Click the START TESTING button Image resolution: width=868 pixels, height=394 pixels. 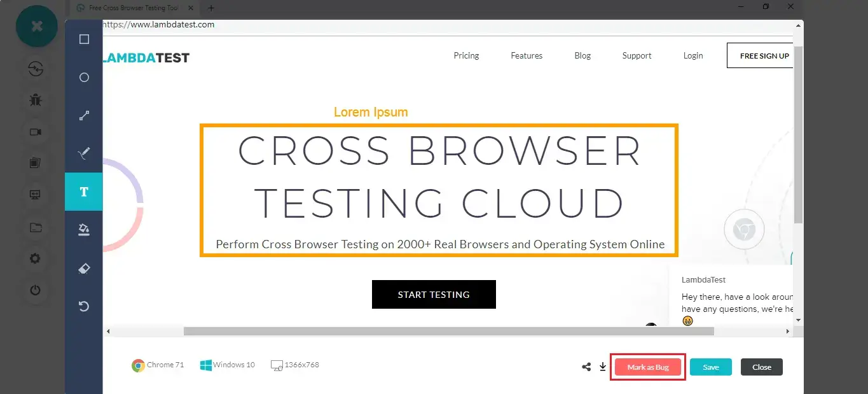[434, 295]
